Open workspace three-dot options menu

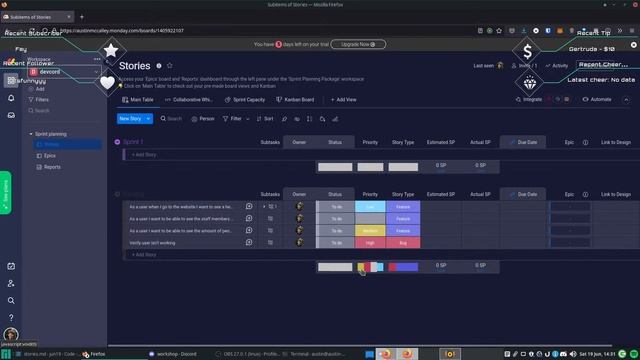pos(97,59)
